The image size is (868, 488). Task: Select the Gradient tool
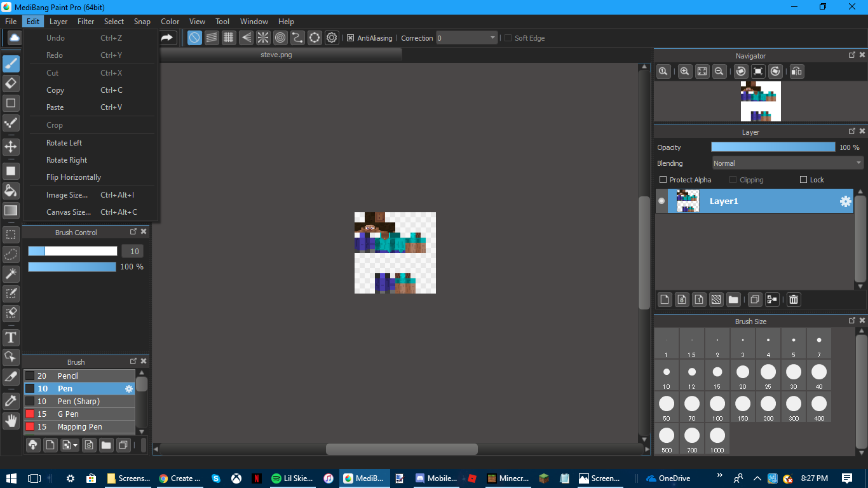click(11, 210)
